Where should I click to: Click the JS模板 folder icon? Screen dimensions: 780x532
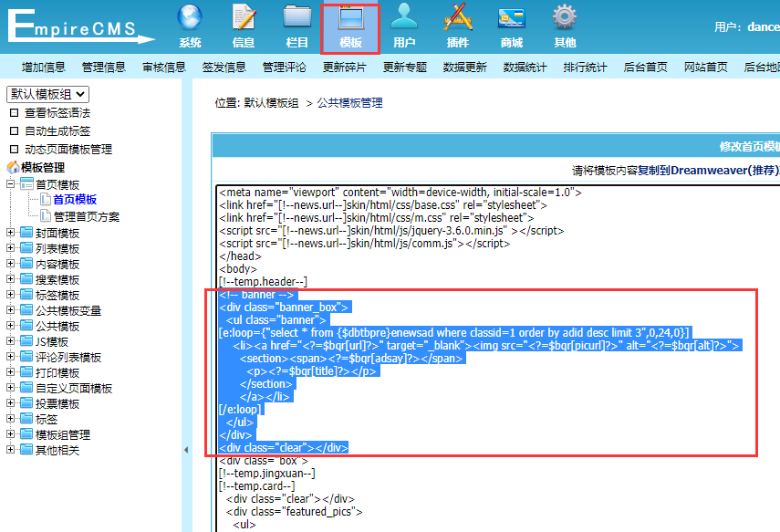point(26,341)
